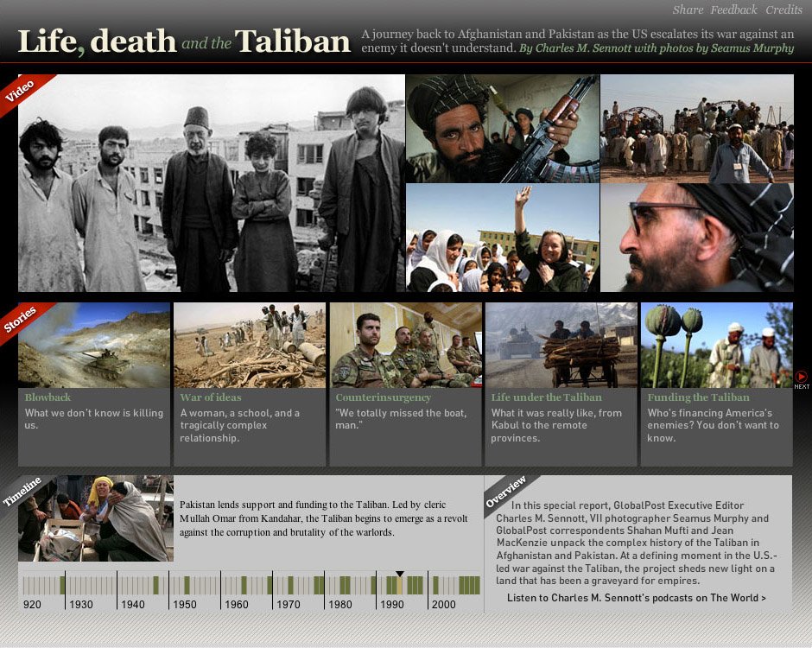Open Charles M. Sennott's podcasts link
The height and width of the screenshot is (648, 812).
click(637, 598)
